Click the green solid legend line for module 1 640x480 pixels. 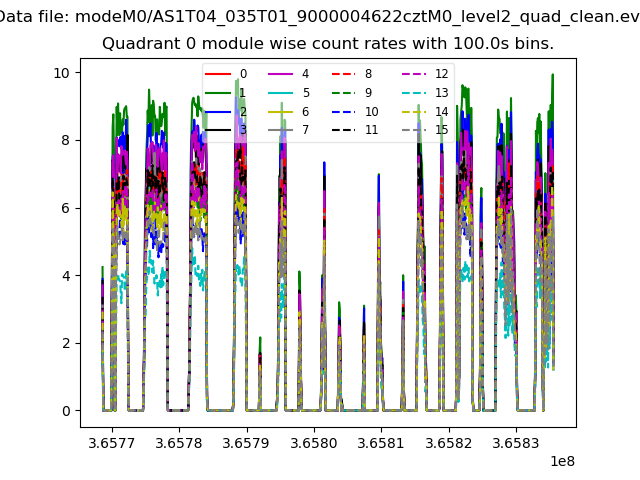[219, 93]
